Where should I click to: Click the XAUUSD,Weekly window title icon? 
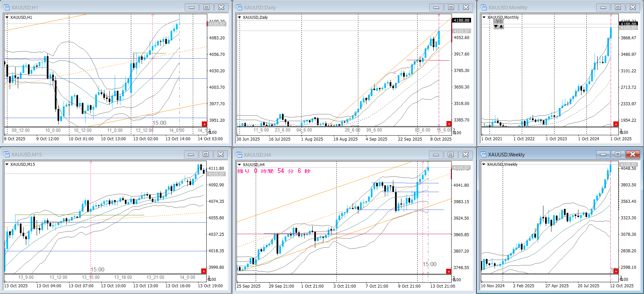coord(484,154)
